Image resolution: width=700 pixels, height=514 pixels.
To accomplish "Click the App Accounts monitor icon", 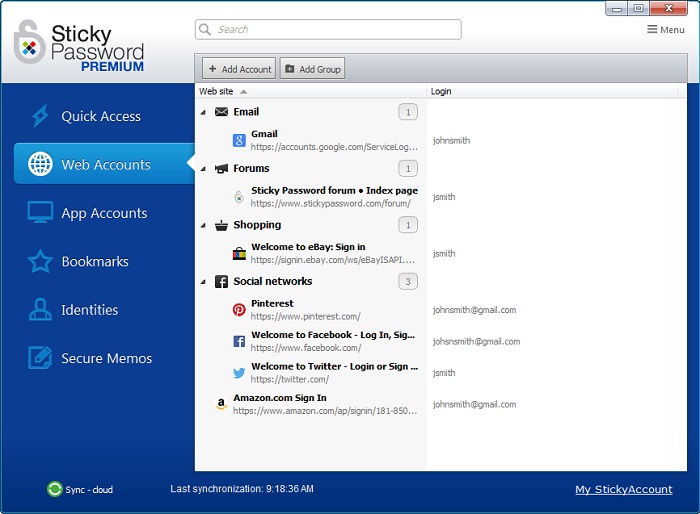I will (40, 213).
